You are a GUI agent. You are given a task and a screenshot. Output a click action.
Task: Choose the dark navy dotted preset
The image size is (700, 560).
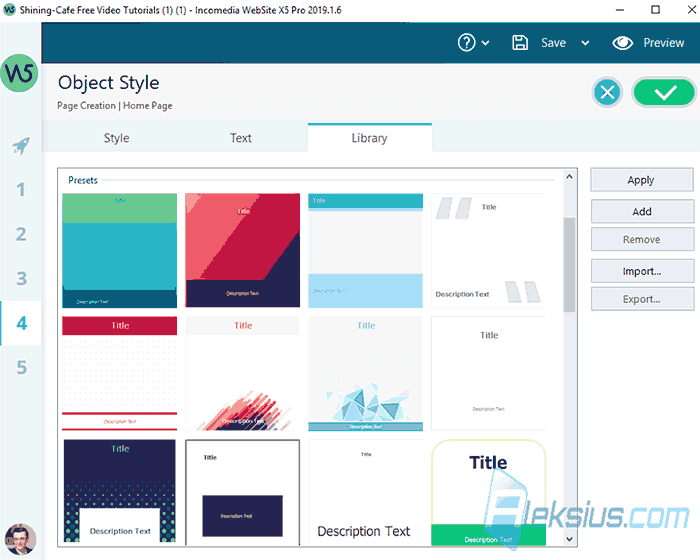(120, 491)
